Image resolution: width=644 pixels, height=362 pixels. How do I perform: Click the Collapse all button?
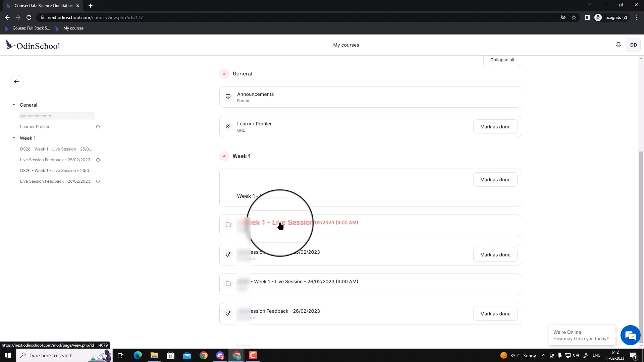[x=502, y=60]
